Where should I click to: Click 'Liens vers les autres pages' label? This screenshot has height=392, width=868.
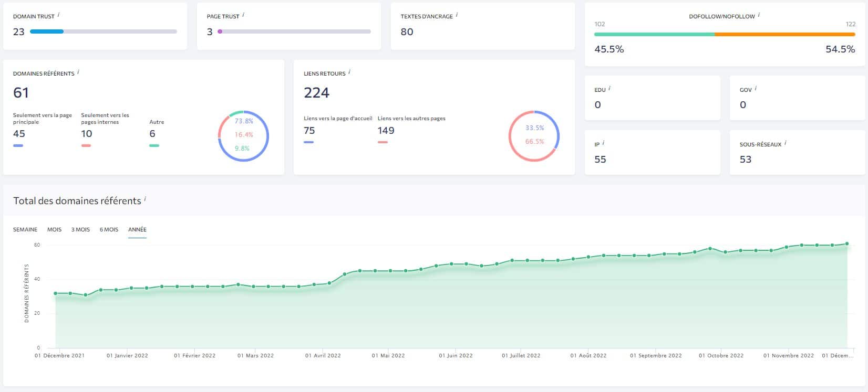[x=411, y=119]
